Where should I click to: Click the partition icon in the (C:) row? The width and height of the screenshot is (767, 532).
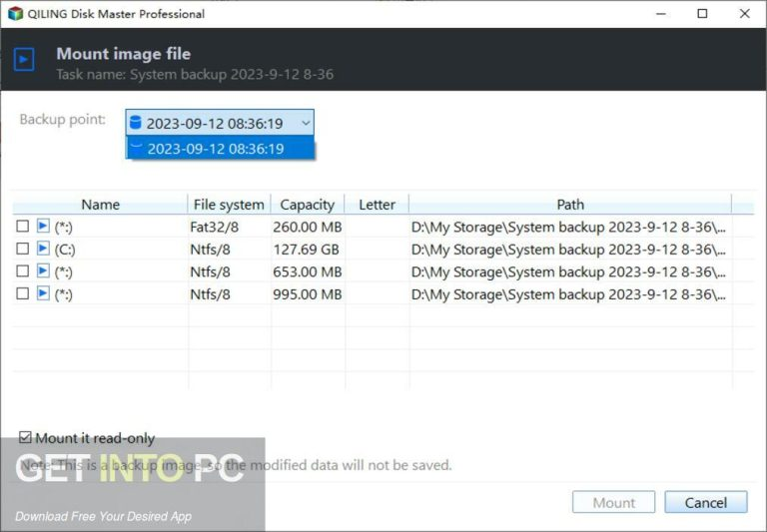pos(43,249)
